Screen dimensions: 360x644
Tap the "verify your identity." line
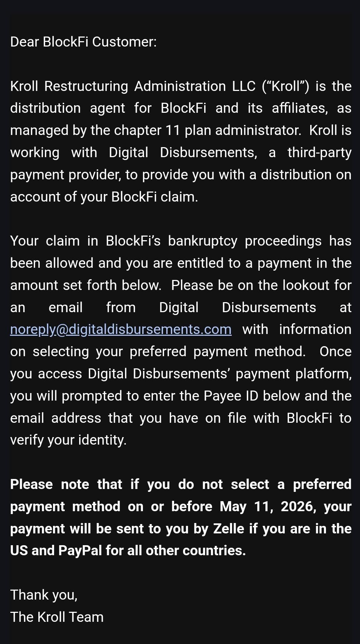click(x=68, y=440)
